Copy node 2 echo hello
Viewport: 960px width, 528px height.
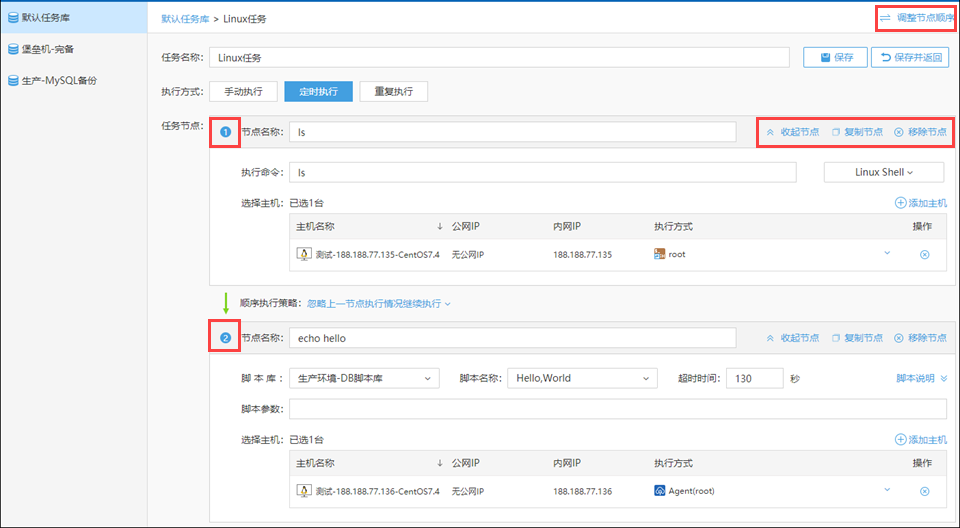click(x=857, y=338)
